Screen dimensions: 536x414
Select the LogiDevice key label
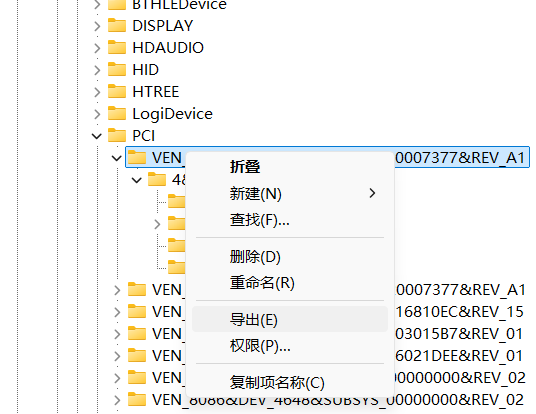173,114
